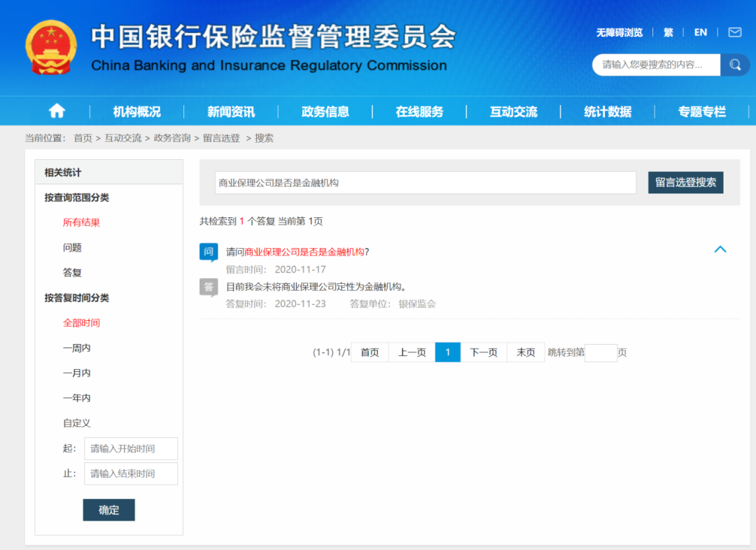
Task: Click the reply date 2020-11-23
Action: 300,304
